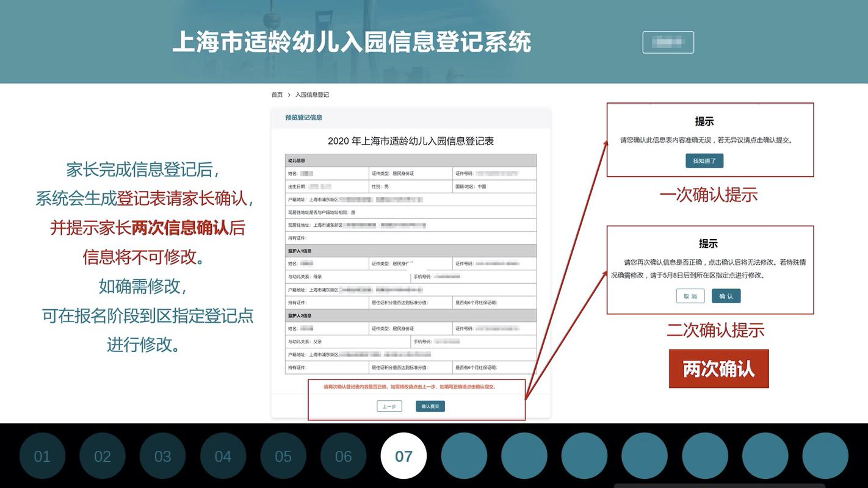The image size is (868, 488).
Task: Open the 首页 breadcrumb link
Action: click(277, 93)
